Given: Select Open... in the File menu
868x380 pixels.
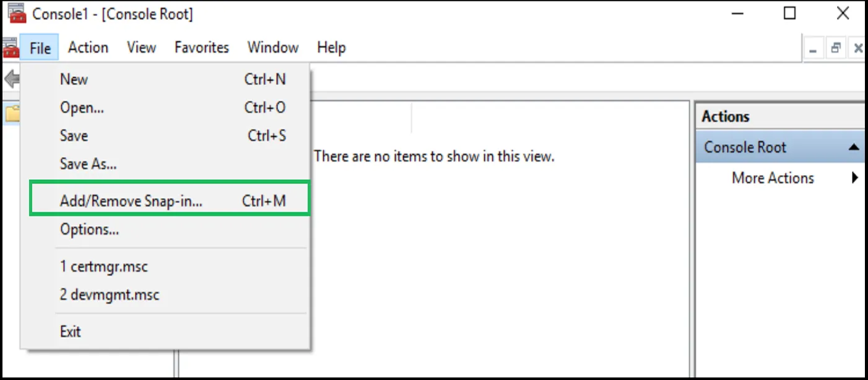Looking at the screenshot, I should [x=82, y=108].
